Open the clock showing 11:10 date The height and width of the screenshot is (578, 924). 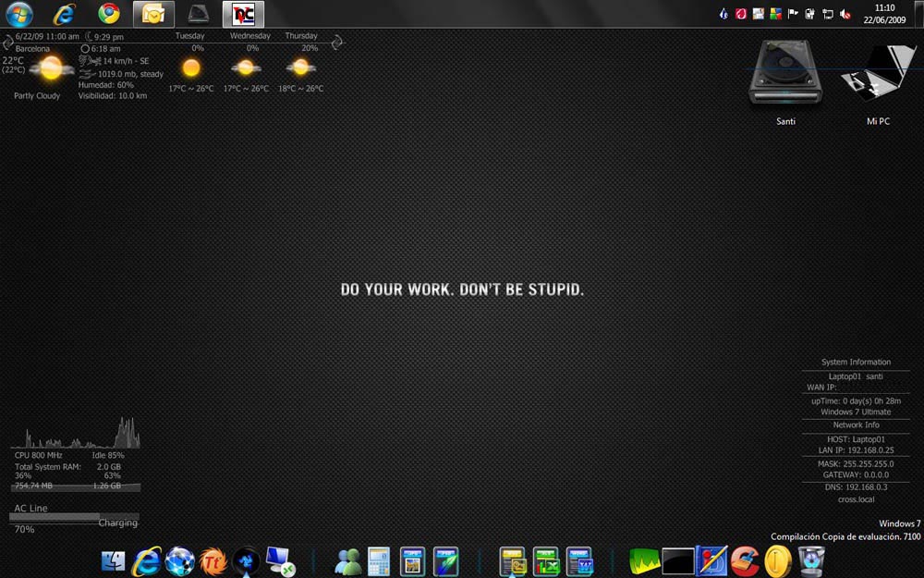pyautogui.click(x=884, y=14)
